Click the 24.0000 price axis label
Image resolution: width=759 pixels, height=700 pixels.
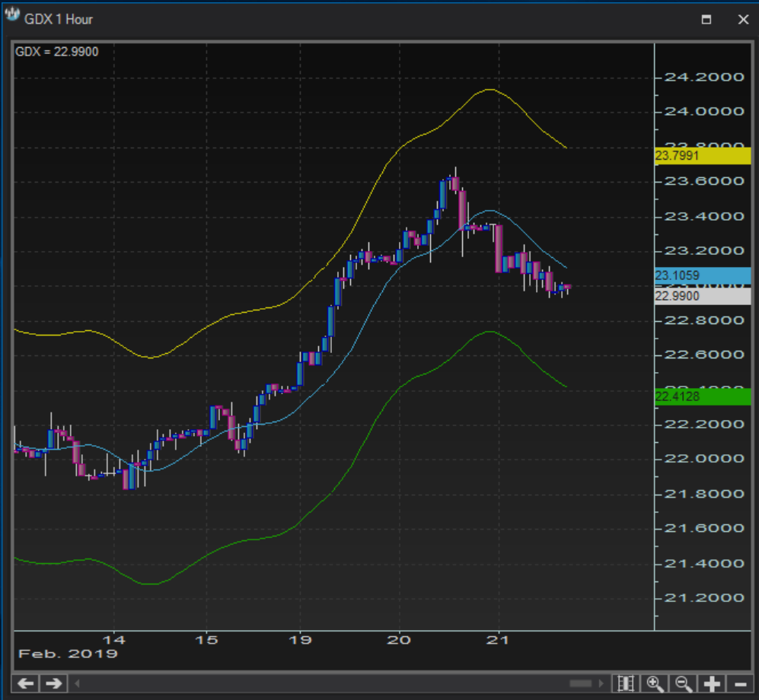point(704,112)
